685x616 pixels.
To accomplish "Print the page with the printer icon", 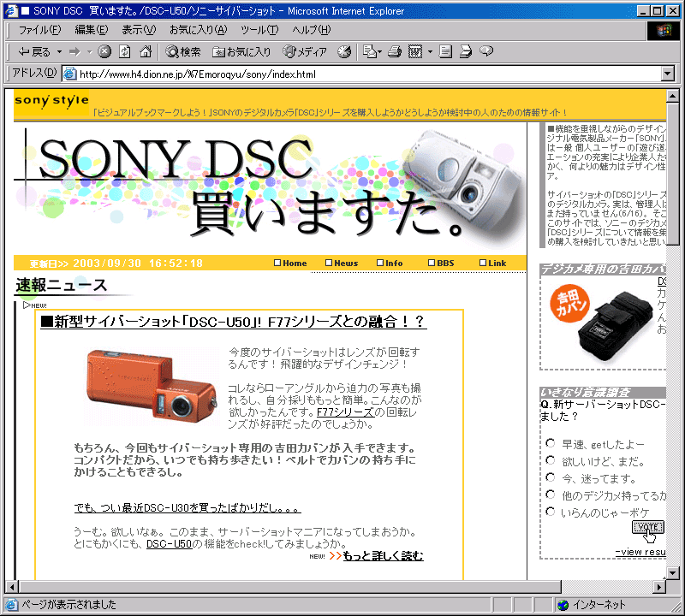I will tap(395, 52).
